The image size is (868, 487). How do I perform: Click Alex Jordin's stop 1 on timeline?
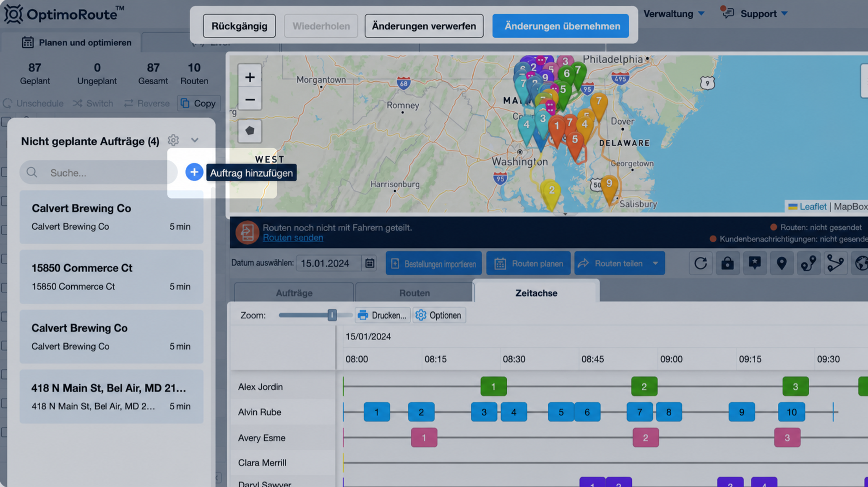(493, 386)
